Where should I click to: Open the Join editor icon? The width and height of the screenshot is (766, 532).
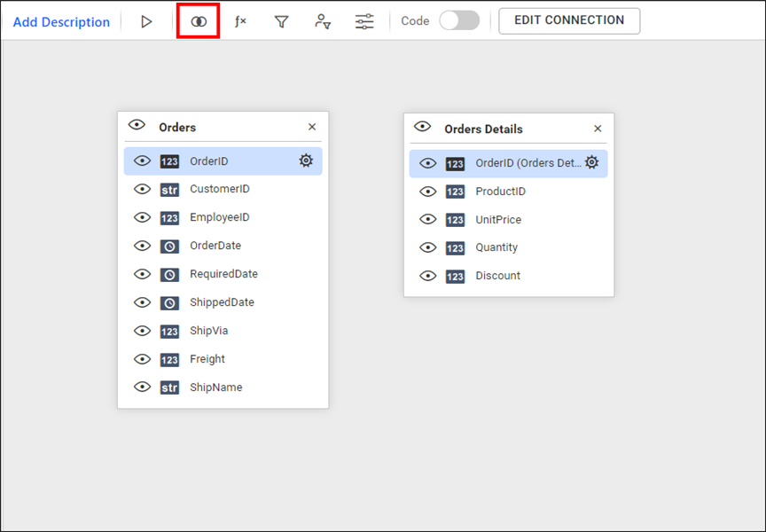[199, 21]
